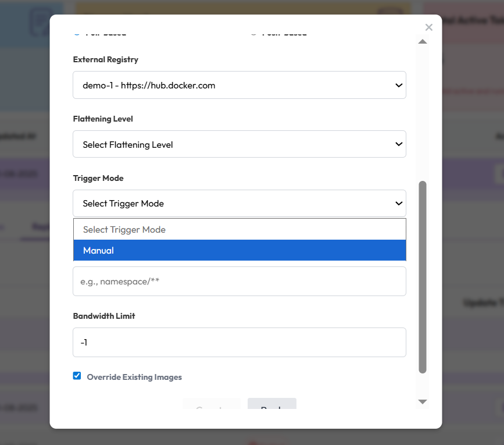Click the Trigger Mode chevron arrow

(x=399, y=203)
